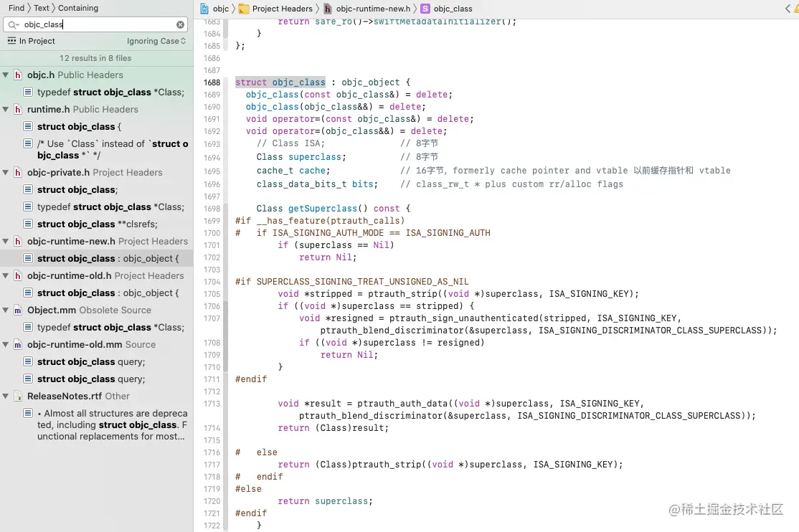
Task: Clear the objc_class search field
Action: click(x=181, y=24)
